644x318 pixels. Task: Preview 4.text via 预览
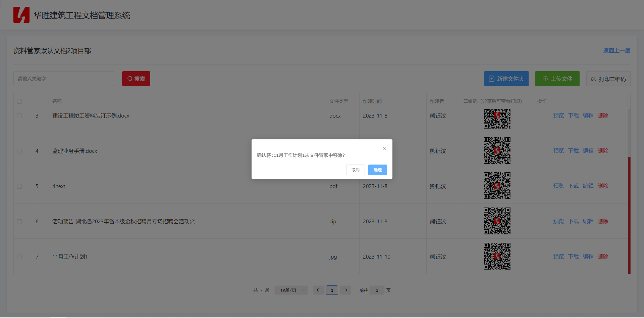coord(559,186)
